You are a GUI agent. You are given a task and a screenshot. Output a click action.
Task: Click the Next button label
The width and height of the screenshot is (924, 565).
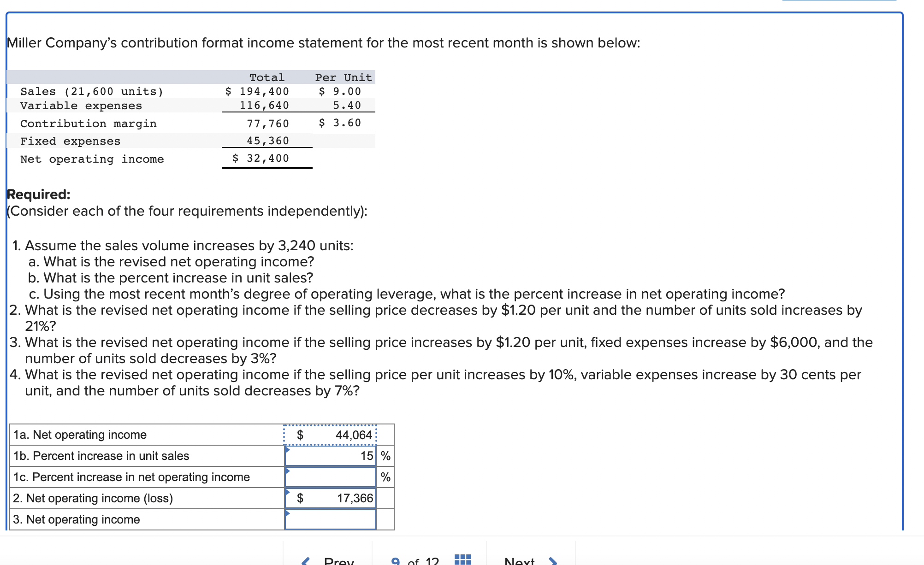(519, 561)
